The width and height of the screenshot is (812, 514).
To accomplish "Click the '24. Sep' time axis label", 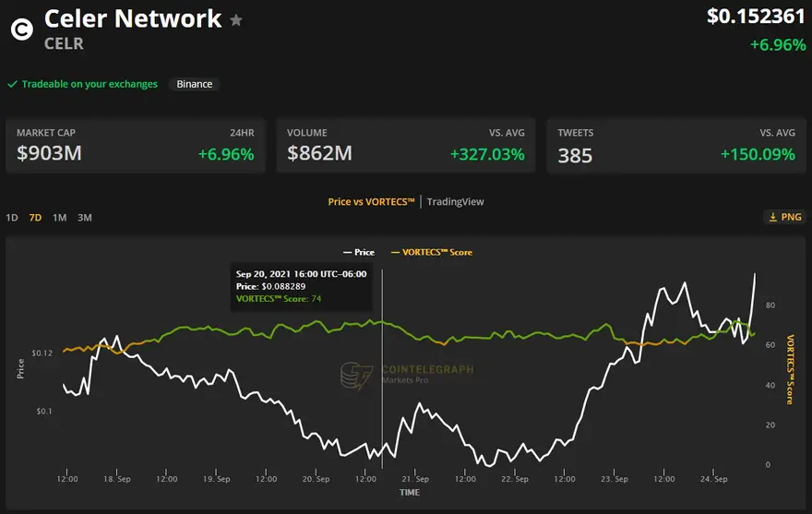I will [x=713, y=479].
